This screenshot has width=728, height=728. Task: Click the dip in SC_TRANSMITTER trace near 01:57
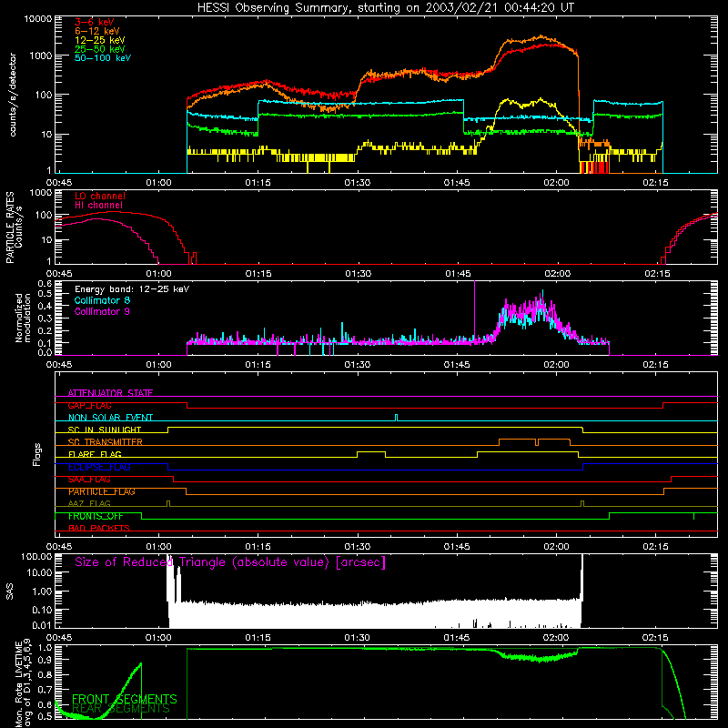[537, 442]
